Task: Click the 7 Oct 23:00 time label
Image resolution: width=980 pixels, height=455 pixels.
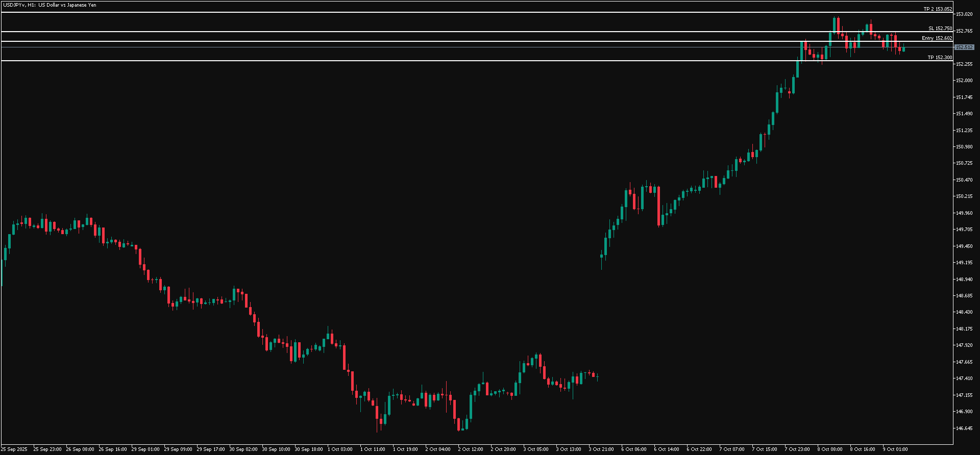Action: (797, 449)
